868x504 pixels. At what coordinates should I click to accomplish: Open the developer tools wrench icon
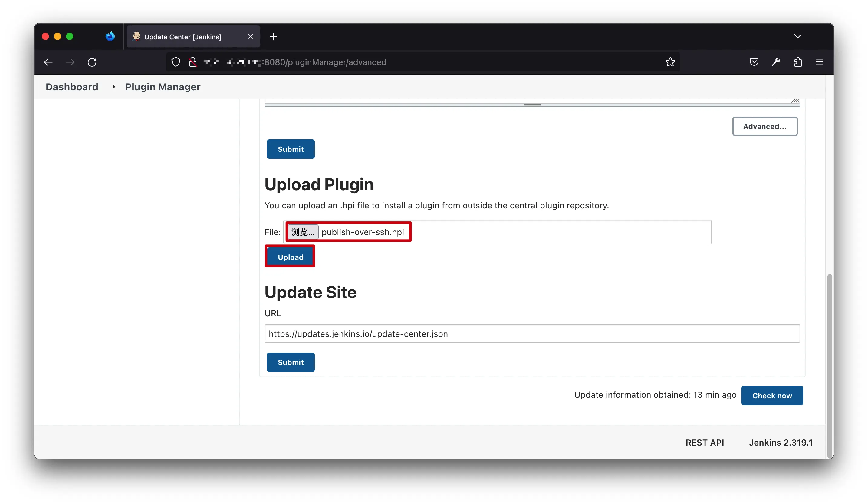click(776, 62)
